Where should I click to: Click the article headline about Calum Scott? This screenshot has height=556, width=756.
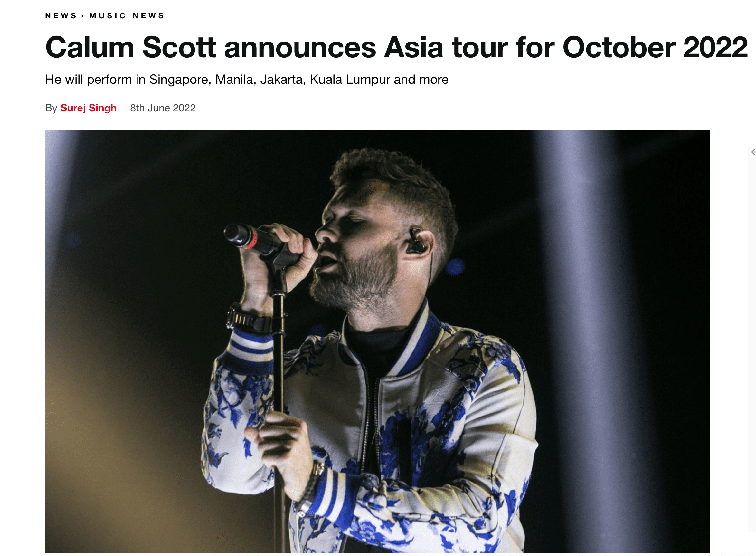click(x=396, y=47)
